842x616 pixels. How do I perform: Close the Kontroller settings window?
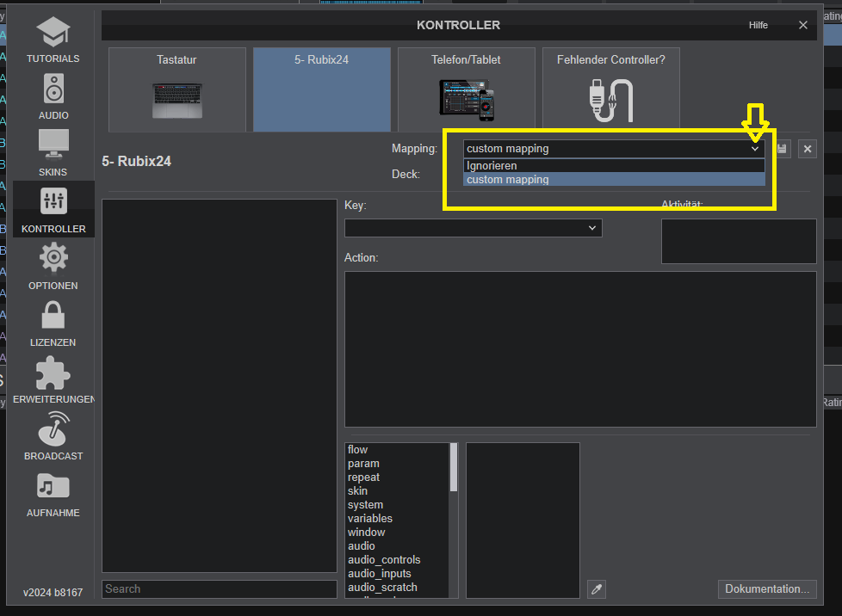(x=802, y=25)
